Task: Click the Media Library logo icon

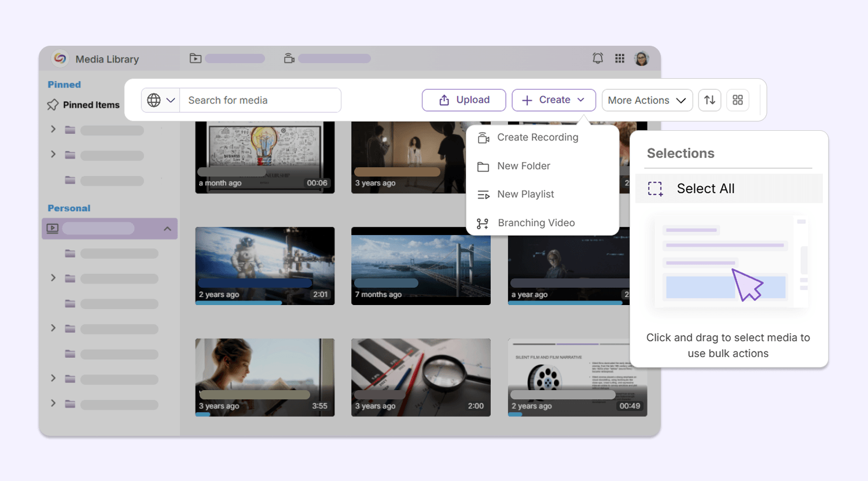Action: [x=60, y=58]
